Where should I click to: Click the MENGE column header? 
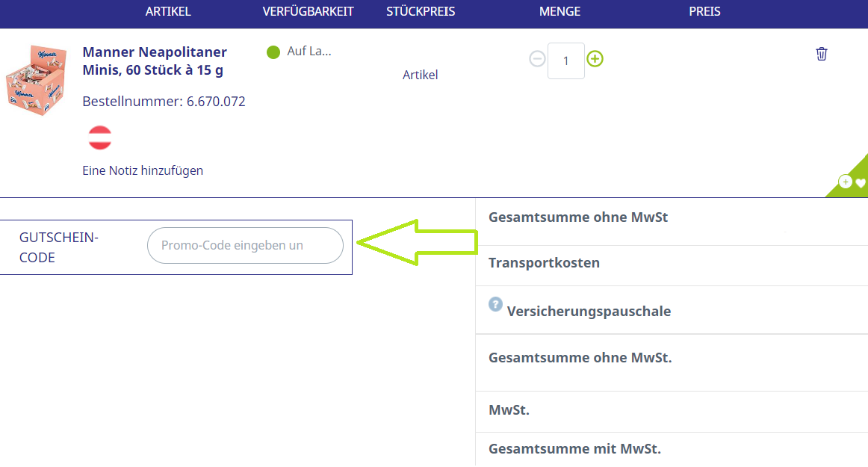click(x=559, y=12)
